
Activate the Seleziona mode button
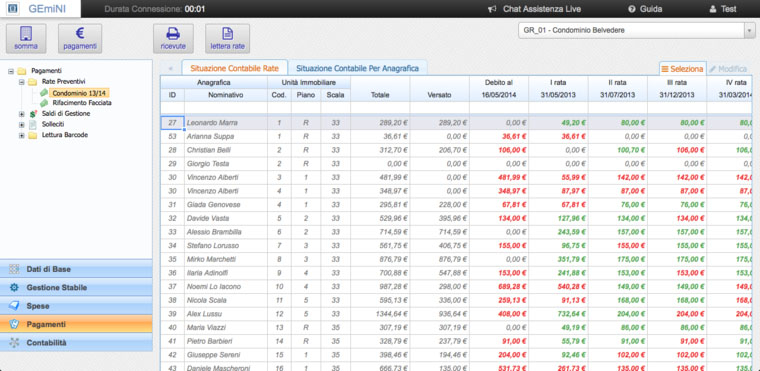(682, 69)
